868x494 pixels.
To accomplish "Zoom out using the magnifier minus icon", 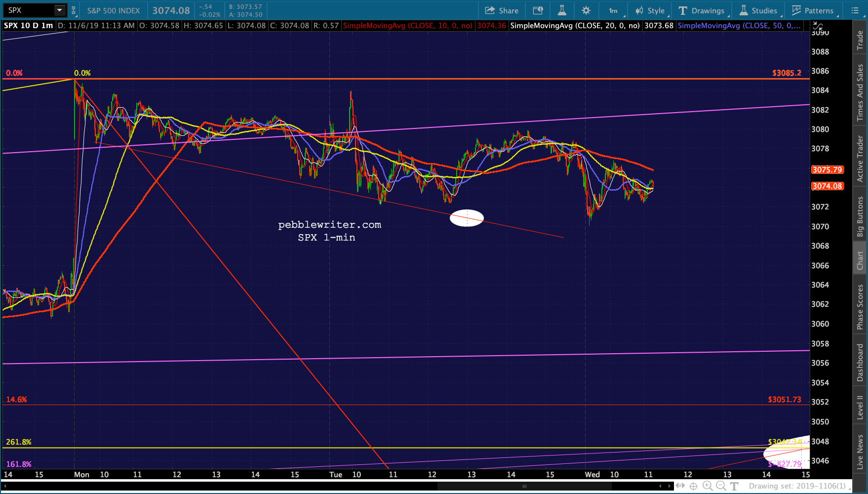I will [721, 486].
